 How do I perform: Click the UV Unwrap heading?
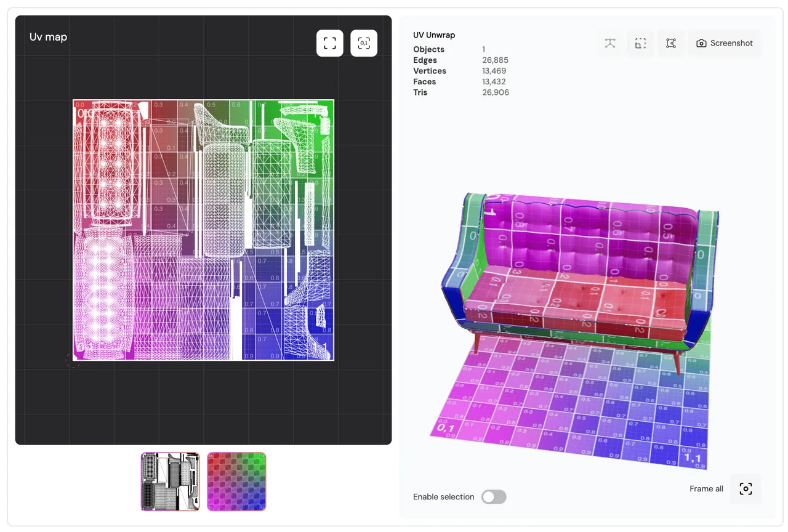pos(434,35)
